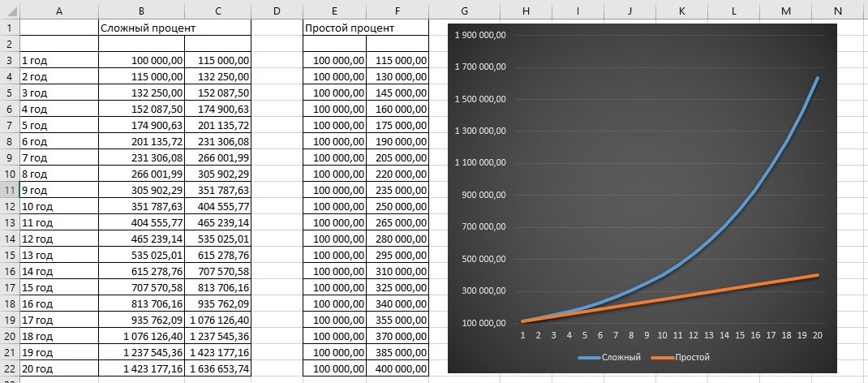Select column N header
This screenshot has height=383, width=868.
837,10
